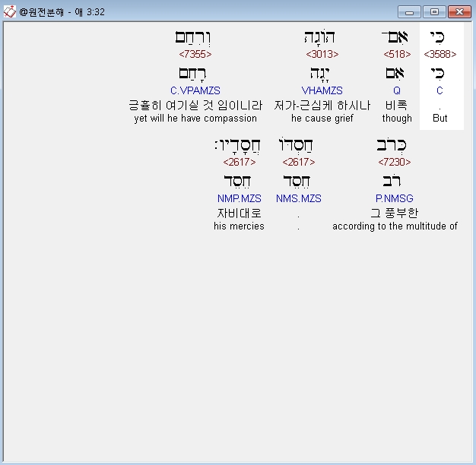Click the window title 원전분해 - 애 3:32

(62, 12)
